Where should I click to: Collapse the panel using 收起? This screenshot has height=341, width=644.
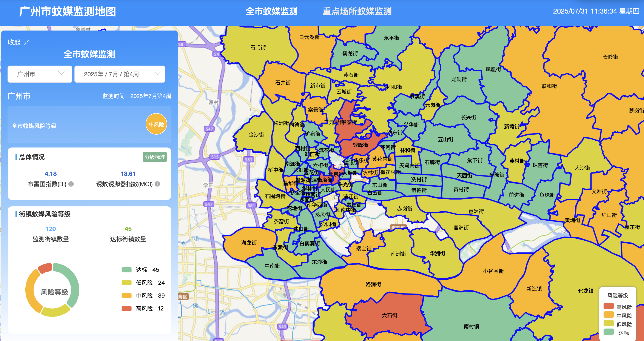[14, 42]
